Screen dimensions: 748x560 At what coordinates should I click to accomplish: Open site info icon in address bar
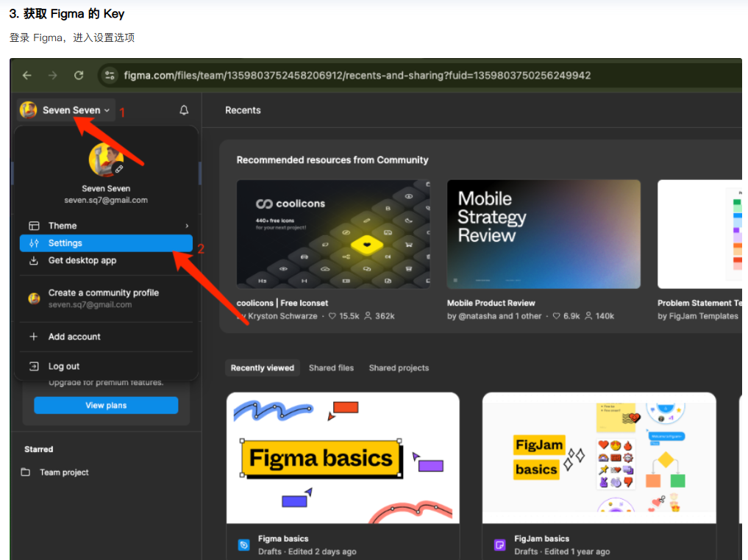click(110, 75)
